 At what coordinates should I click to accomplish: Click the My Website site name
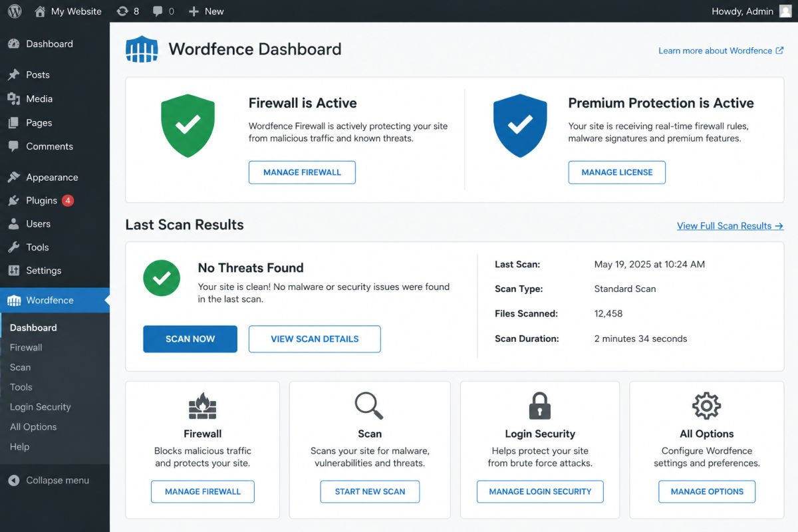(x=76, y=11)
